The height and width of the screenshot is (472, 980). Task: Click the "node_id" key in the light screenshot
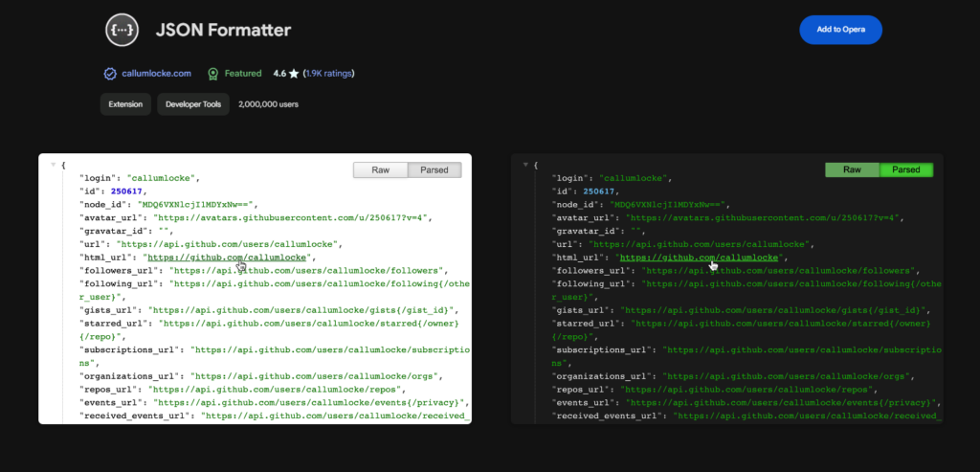click(102, 205)
